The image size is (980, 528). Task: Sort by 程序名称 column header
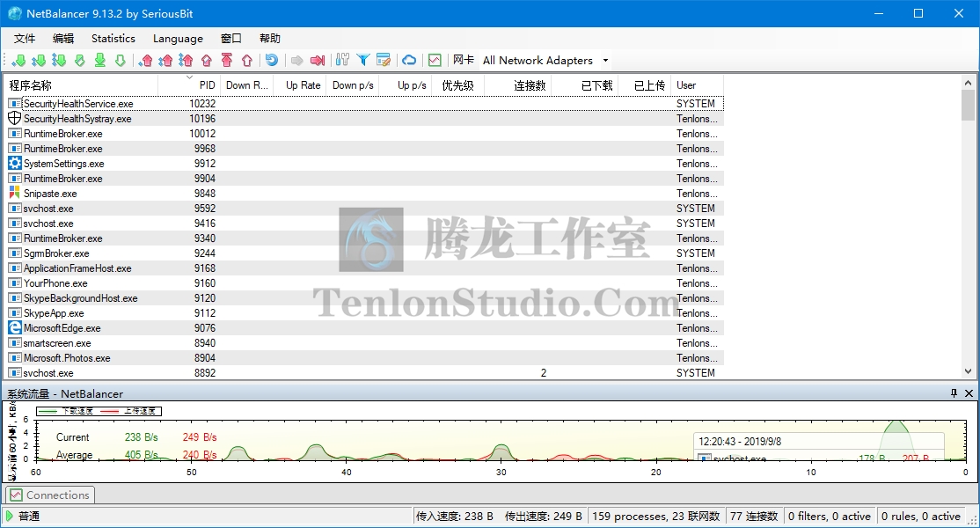coord(81,85)
